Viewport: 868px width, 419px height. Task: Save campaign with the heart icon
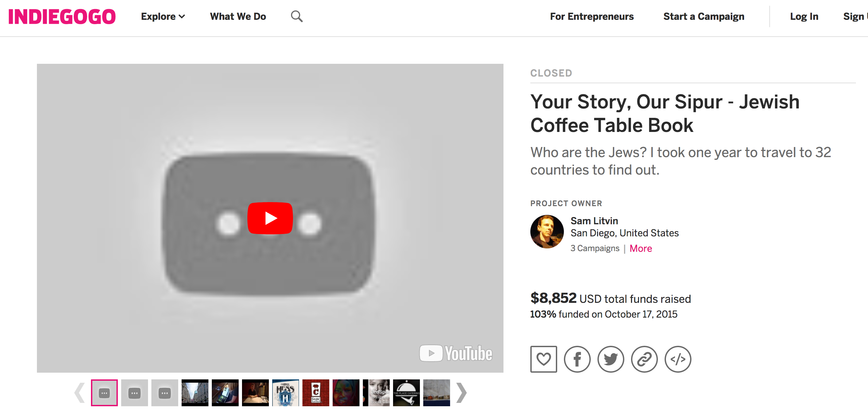tap(543, 359)
